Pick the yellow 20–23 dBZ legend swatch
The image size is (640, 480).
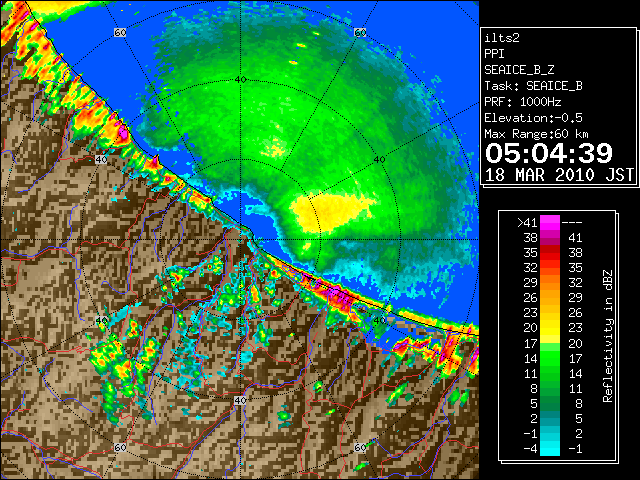click(x=550, y=328)
